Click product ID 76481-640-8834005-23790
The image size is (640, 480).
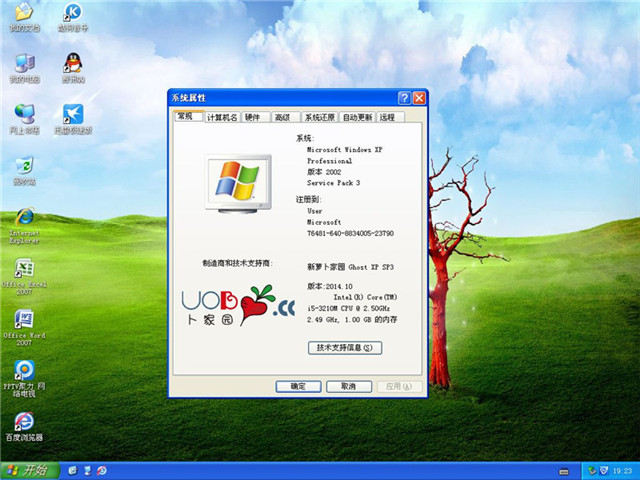[350, 233]
